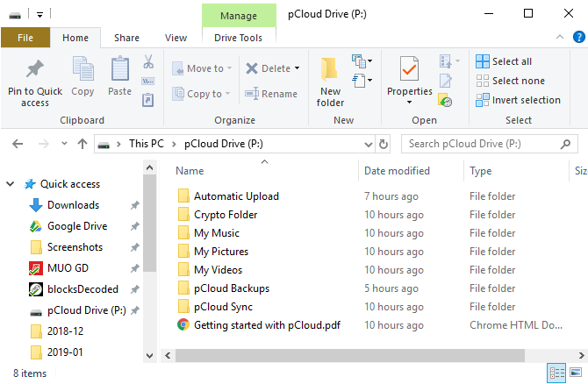
Task: Open the New item dropdown
Action: (362, 61)
